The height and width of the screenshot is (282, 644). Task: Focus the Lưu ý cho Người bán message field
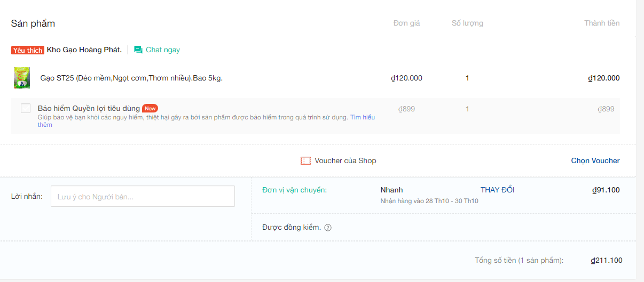pyautogui.click(x=143, y=196)
